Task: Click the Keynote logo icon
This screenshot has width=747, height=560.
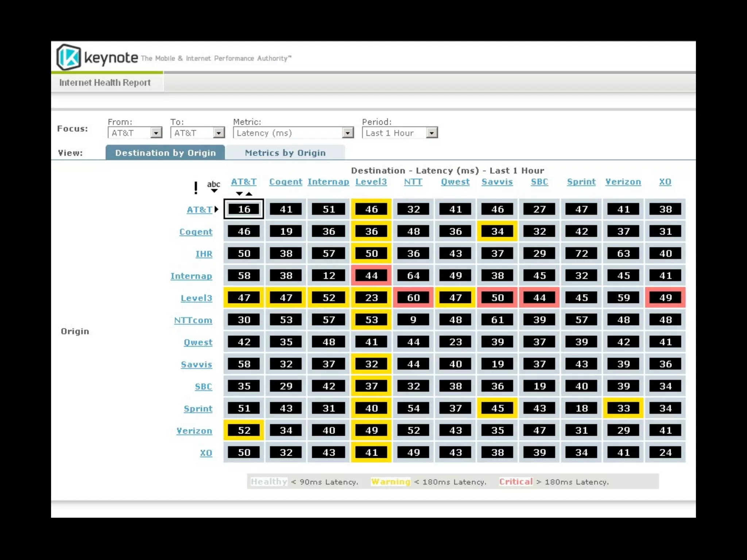Action: 69,57
